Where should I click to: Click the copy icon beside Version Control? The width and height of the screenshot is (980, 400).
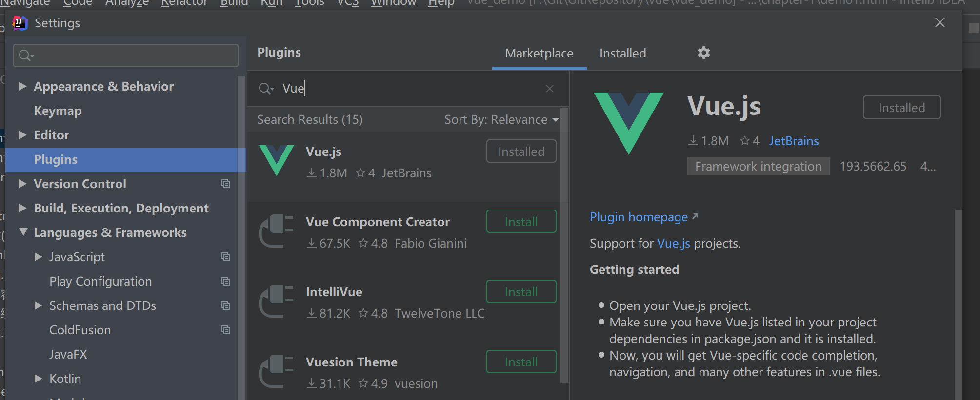coord(225,184)
